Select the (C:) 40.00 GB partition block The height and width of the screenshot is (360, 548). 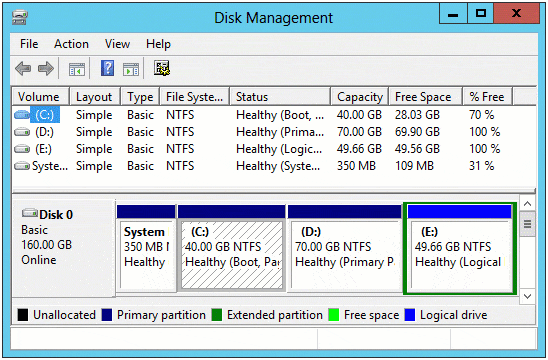click(231, 249)
